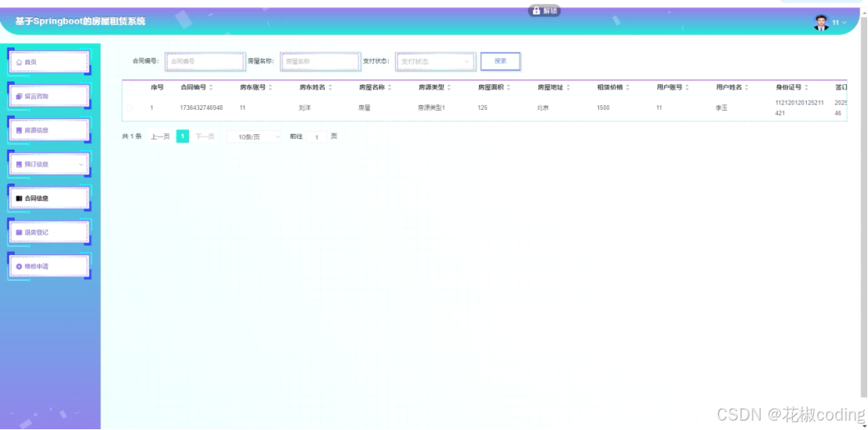The image size is (868, 430).
Task: Sort the table by the 合同编号 column arrows
Action: 211,88
